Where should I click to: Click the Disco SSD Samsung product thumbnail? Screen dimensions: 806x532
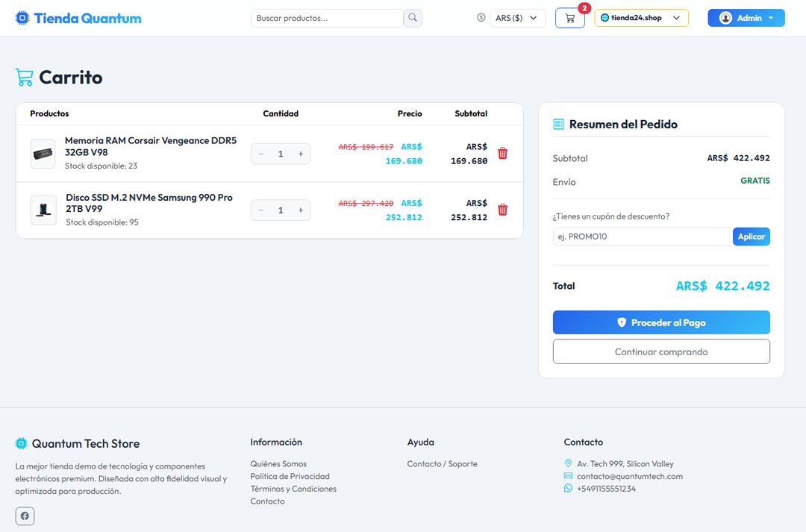(43, 210)
